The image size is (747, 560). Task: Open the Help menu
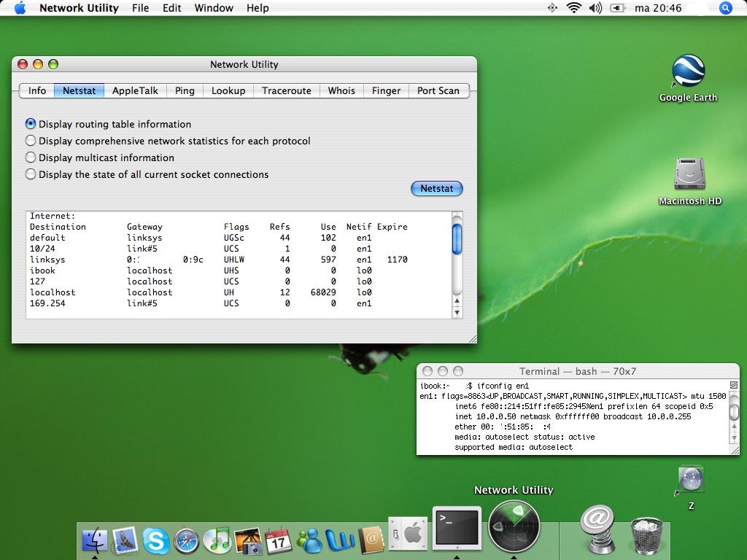click(258, 8)
